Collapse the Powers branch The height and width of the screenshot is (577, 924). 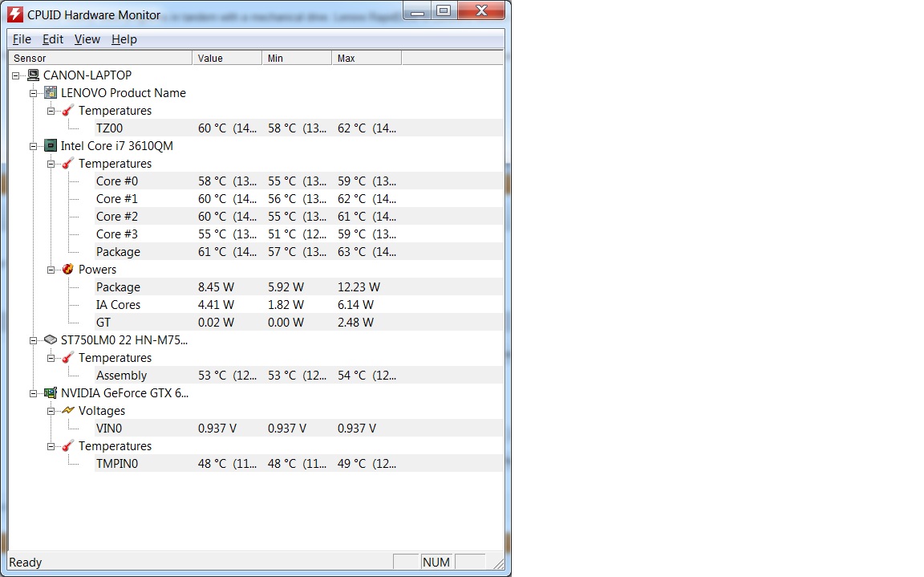51,270
